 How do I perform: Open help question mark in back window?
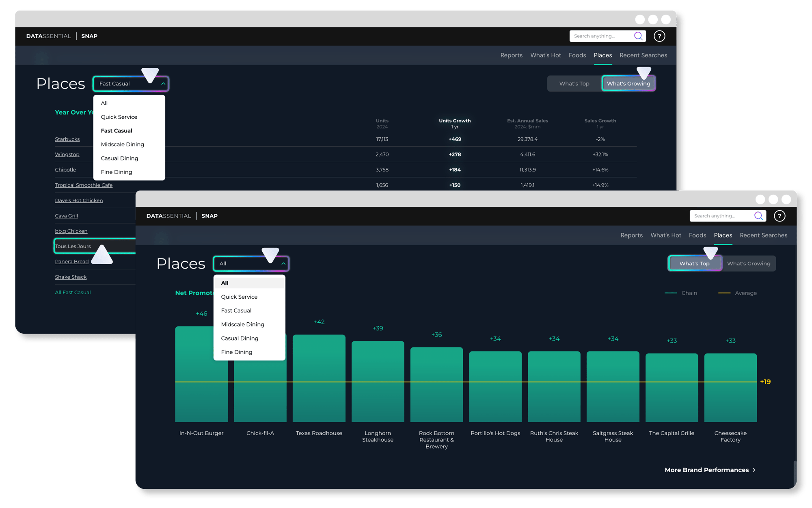[x=659, y=36]
